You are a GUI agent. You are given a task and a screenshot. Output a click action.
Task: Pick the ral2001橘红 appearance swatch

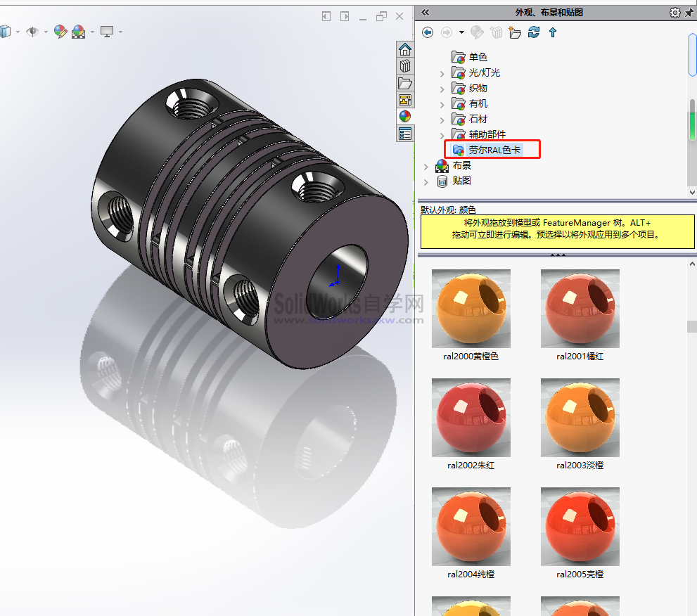(x=580, y=309)
